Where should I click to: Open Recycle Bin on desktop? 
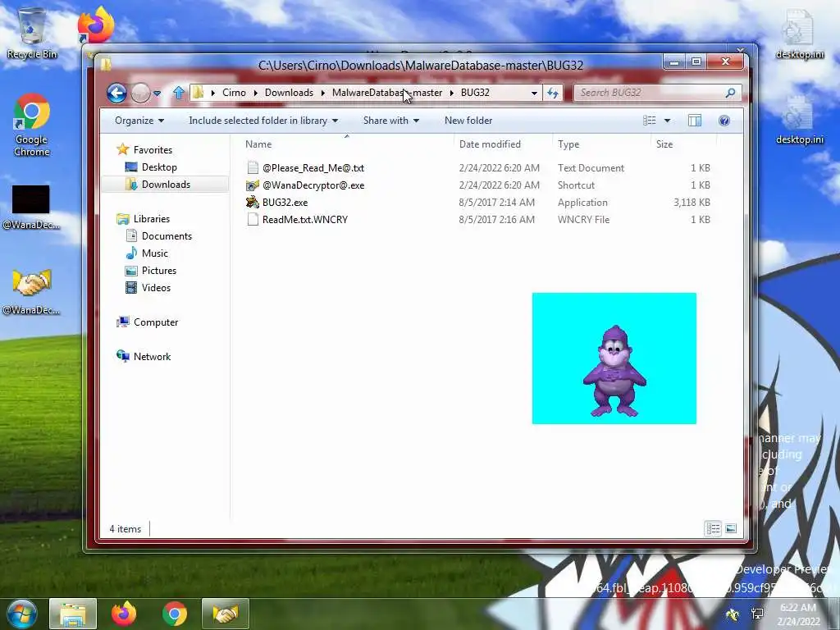point(32,33)
